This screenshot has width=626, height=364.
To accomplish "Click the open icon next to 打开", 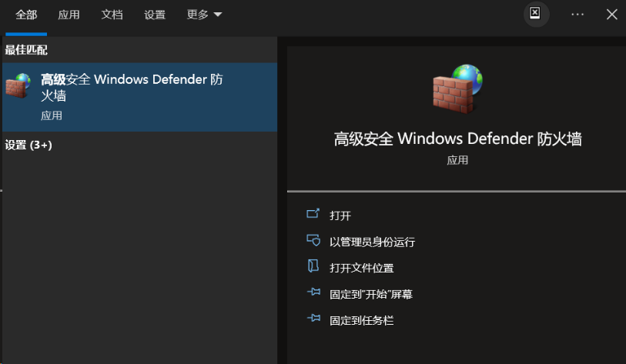I will [x=313, y=214].
